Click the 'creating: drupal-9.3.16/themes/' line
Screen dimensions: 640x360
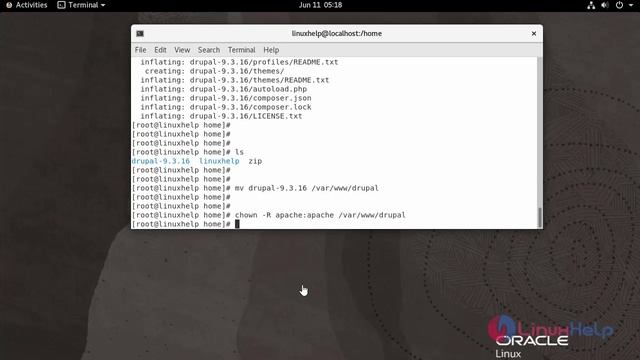214,71
